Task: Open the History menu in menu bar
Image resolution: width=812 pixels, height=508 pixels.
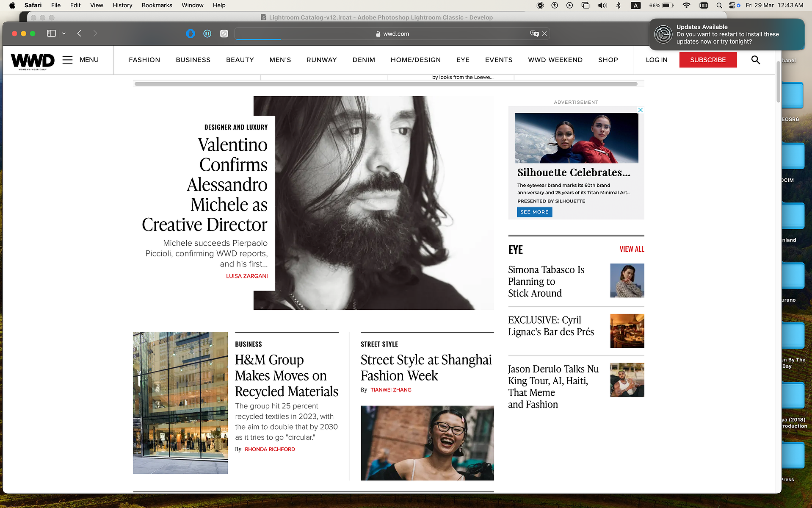Action: [x=122, y=5]
